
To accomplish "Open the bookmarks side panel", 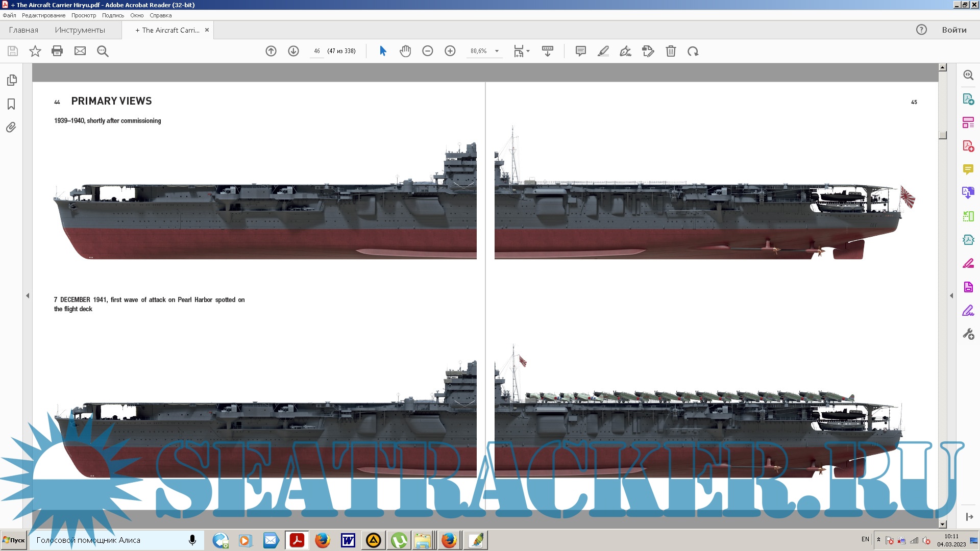I will tap(11, 104).
